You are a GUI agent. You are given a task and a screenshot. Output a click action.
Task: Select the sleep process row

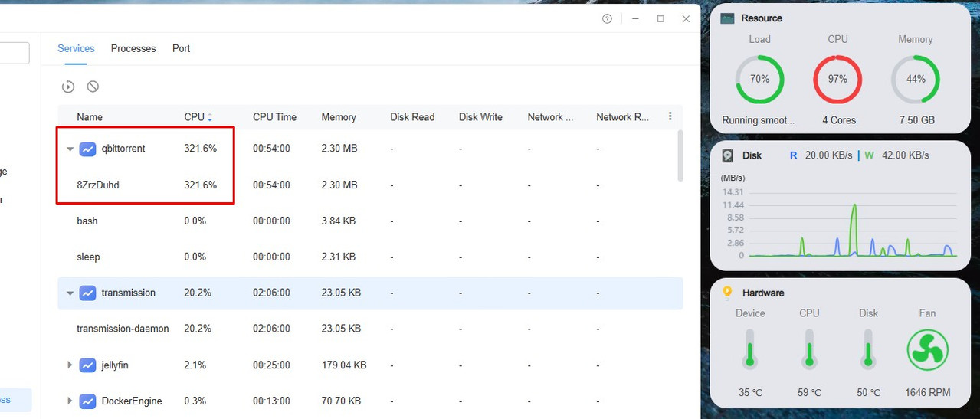[370, 257]
